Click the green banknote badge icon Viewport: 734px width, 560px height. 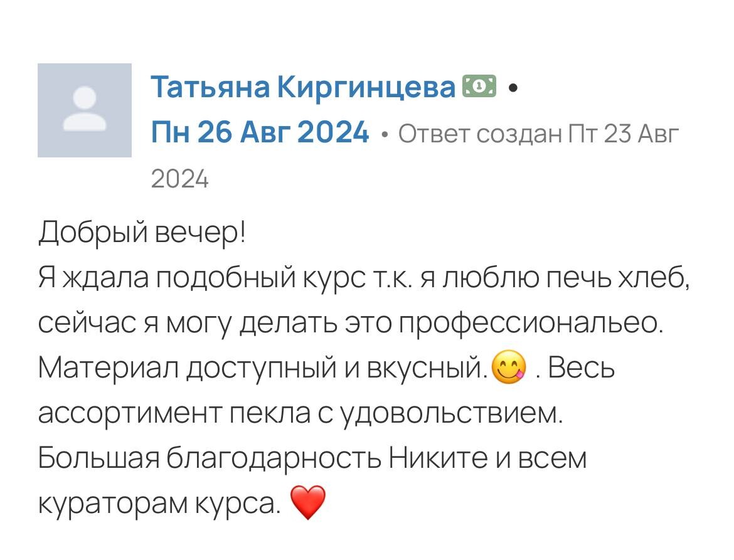coord(479,86)
